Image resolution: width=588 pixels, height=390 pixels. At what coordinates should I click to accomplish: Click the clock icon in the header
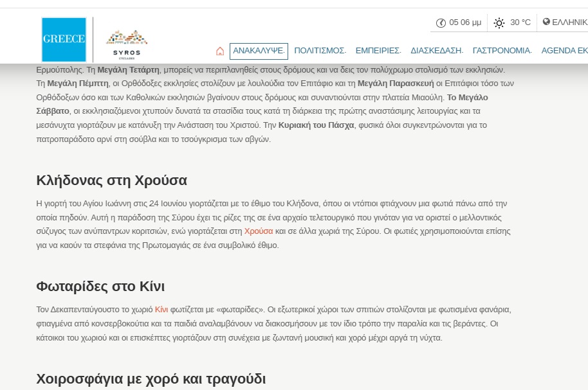click(441, 23)
